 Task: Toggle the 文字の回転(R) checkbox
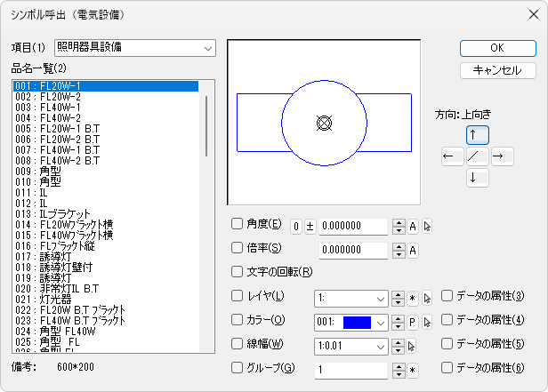(x=238, y=272)
